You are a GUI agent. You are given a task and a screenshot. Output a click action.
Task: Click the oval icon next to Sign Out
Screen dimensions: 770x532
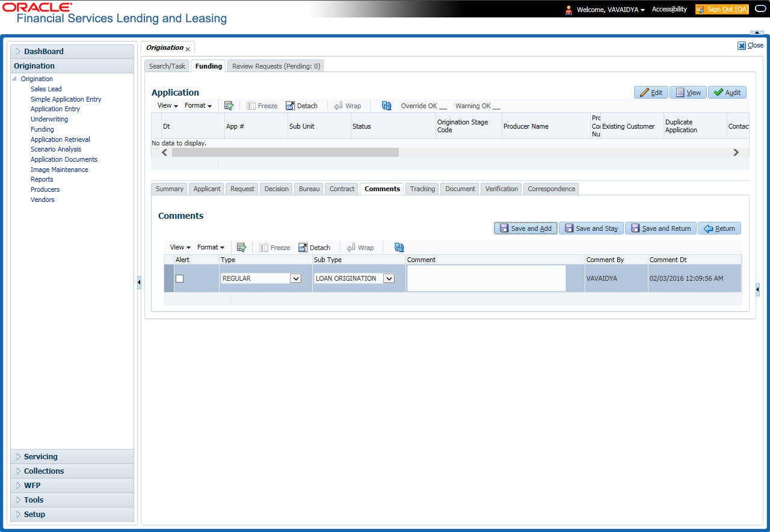(x=760, y=9)
